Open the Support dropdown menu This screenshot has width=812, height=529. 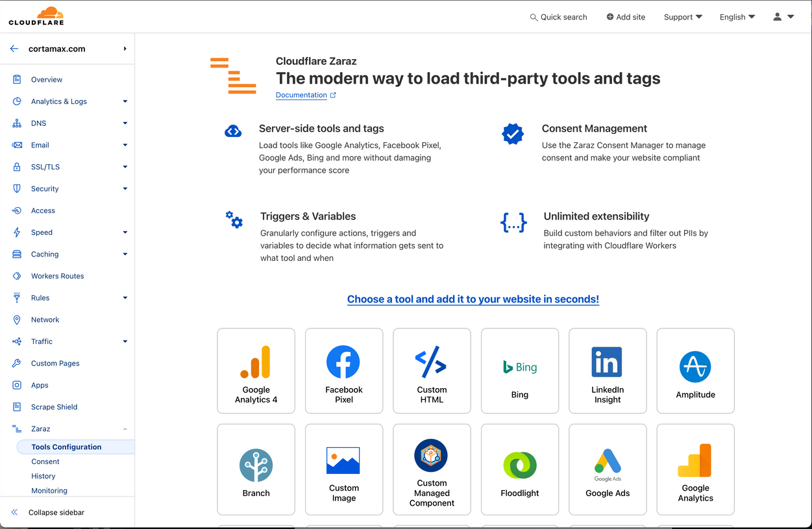(682, 17)
